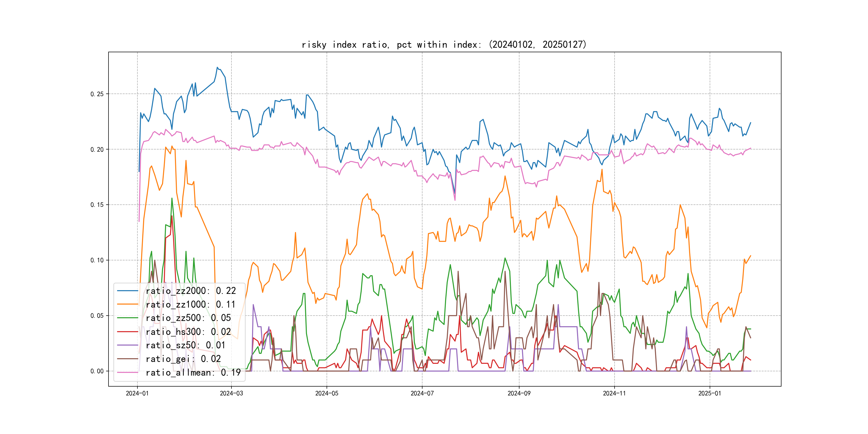This screenshot has width=868, height=434.
Task: Select the 'ratio_allmean: 0.19' legend label
Action: tap(193, 372)
